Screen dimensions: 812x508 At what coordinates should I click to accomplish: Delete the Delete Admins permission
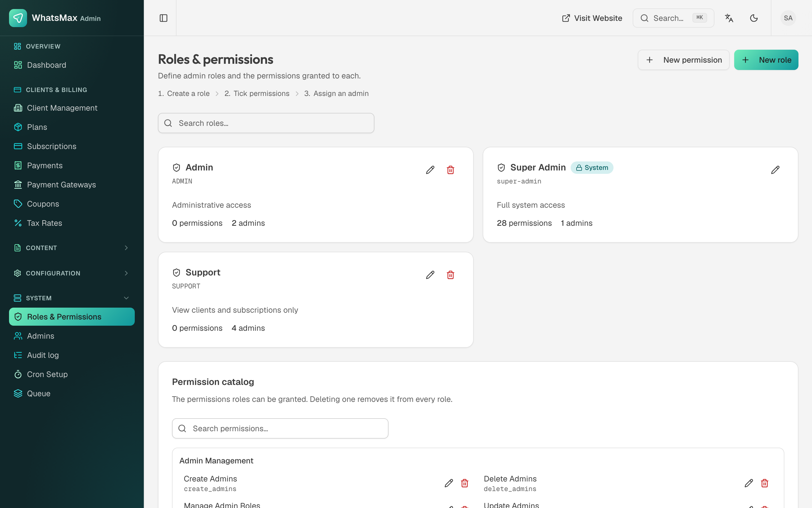coord(765,483)
